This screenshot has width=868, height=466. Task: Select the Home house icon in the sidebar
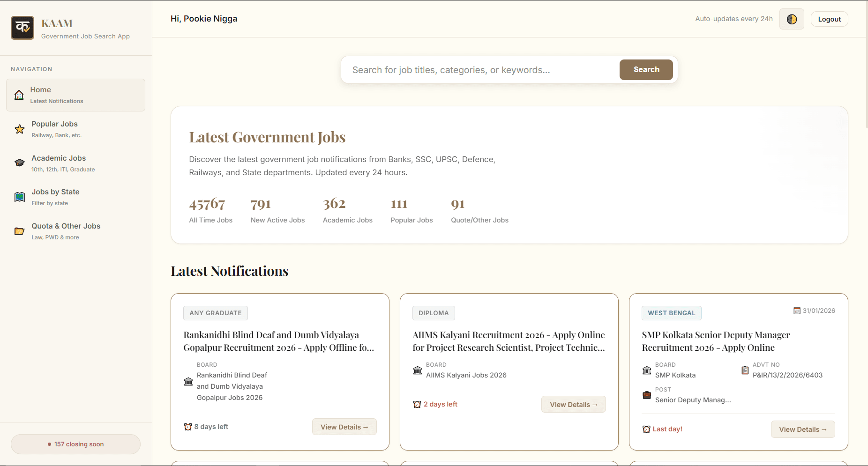(x=19, y=94)
